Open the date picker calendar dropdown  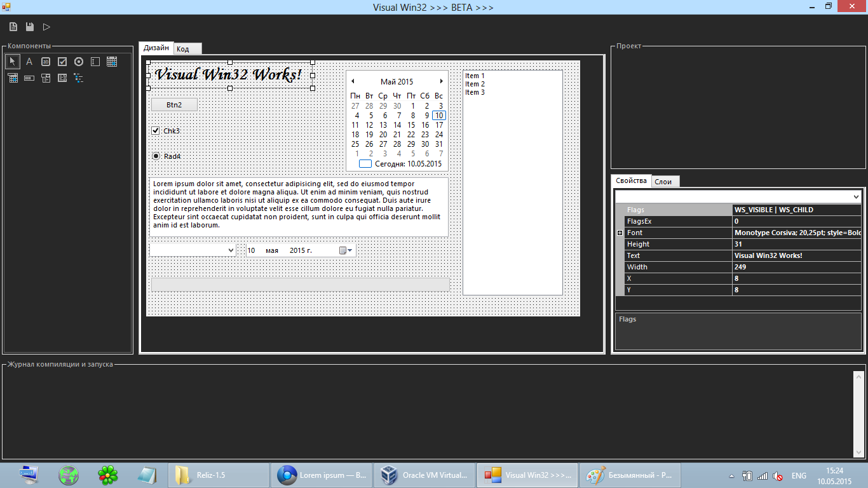[346, 250]
